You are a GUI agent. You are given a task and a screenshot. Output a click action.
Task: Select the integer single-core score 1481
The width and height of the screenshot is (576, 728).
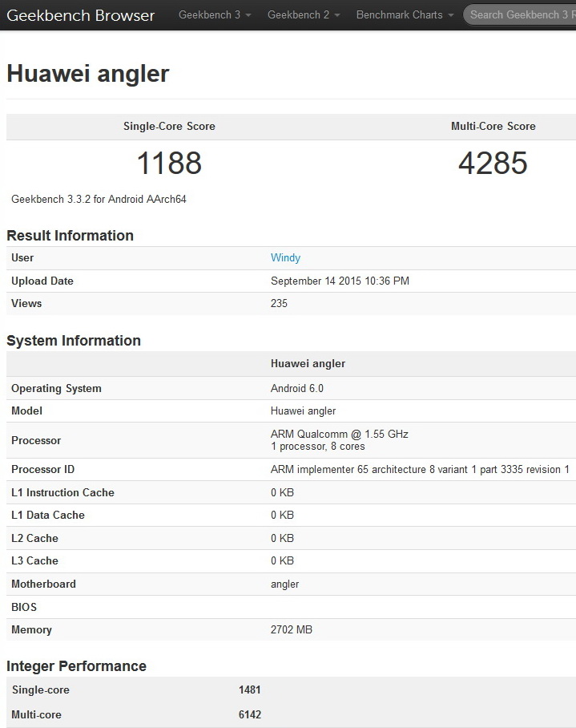249,690
